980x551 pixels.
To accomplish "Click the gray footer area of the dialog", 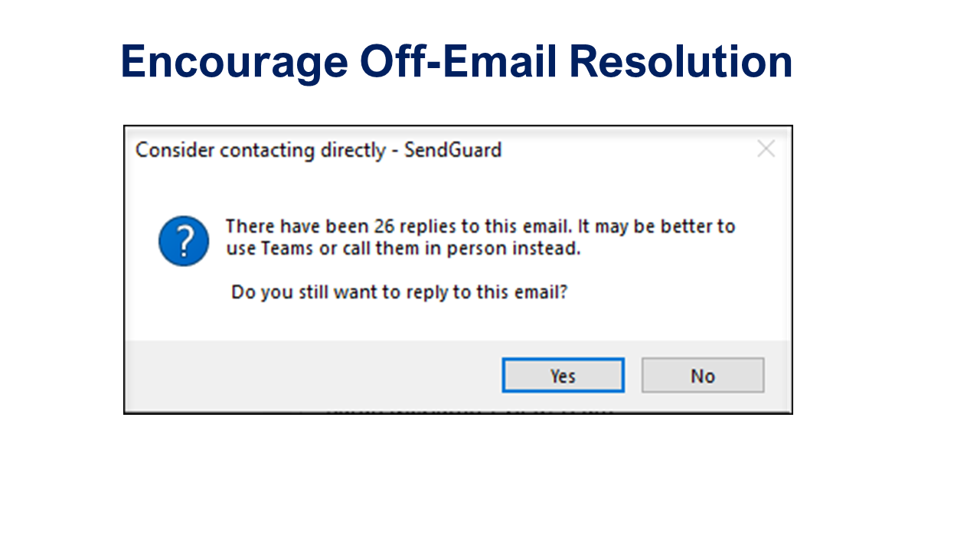I will [306, 377].
